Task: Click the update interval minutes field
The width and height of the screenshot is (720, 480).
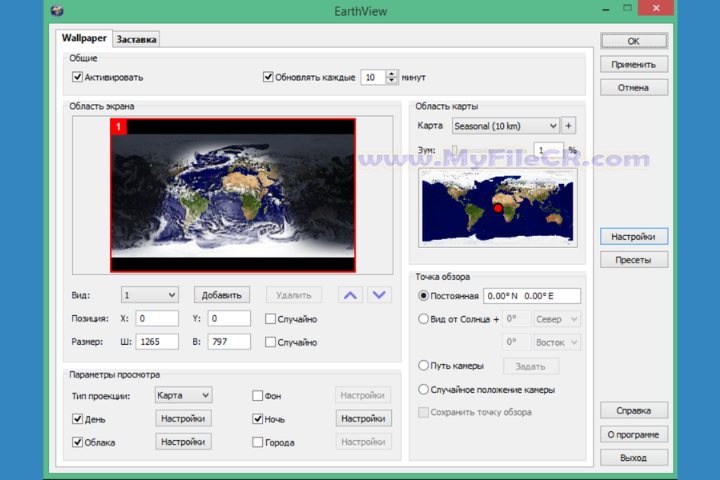Action: tap(373, 77)
